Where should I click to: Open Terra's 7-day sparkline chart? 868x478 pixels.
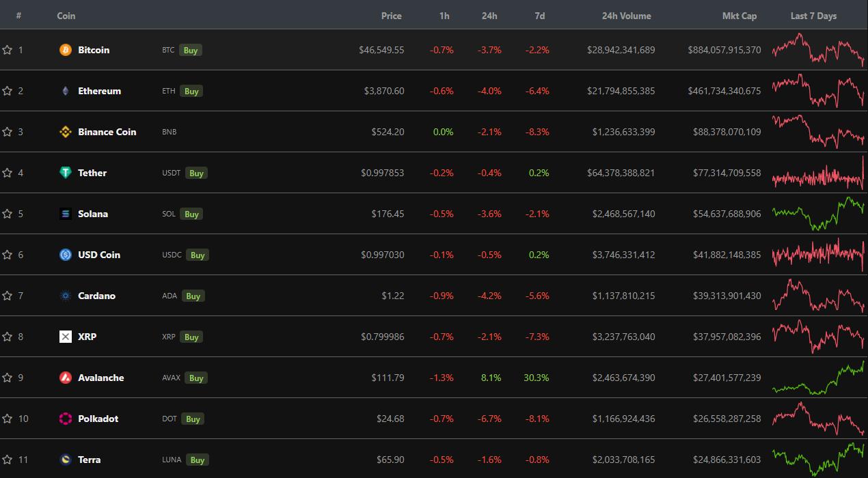coord(818,460)
